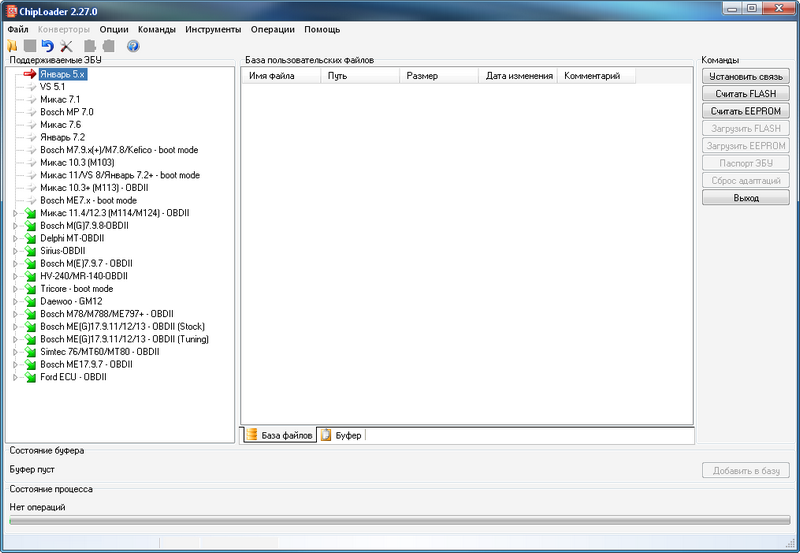The width and height of the screenshot is (800, 553).
Task: Expand the Daewoo - GM12 tree node
Action: click(14, 301)
